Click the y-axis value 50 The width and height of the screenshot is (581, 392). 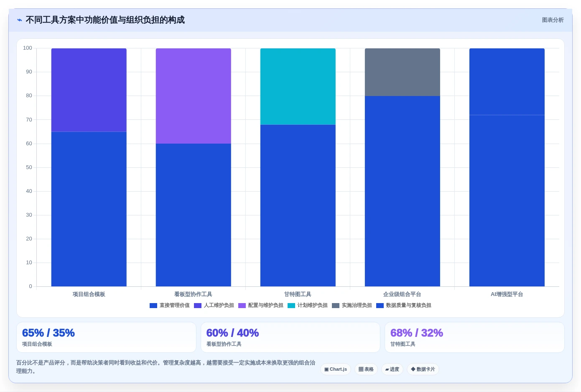pos(29,167)
